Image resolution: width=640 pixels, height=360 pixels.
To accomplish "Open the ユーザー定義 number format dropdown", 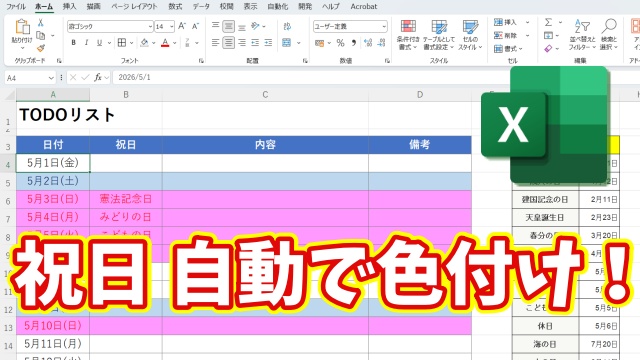I will click(x=384, y=27).
